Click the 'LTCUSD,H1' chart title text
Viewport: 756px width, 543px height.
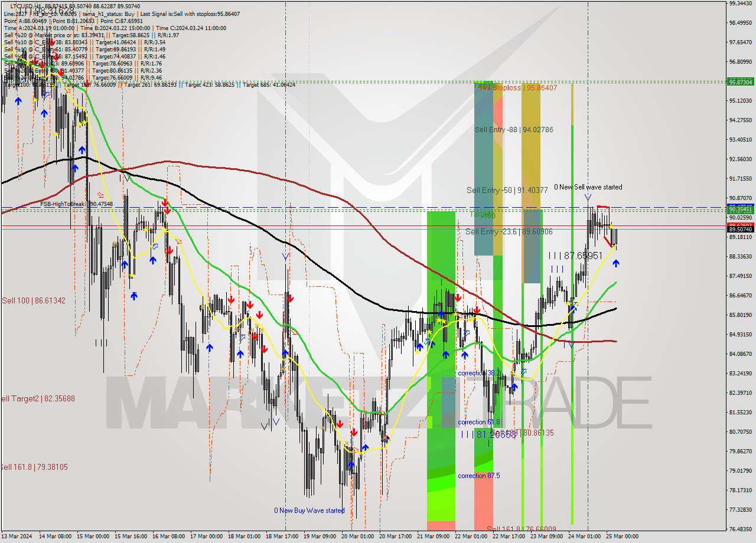25,6
